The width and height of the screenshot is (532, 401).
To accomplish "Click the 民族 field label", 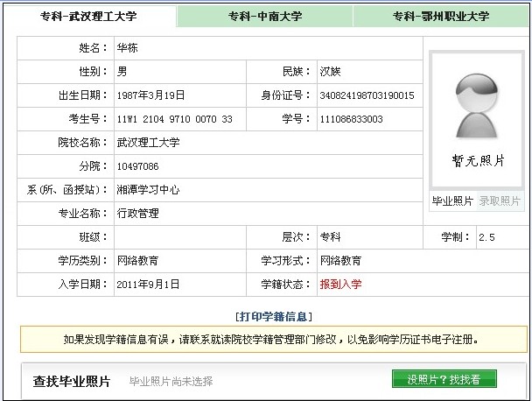I will click(x=296, y=72).
